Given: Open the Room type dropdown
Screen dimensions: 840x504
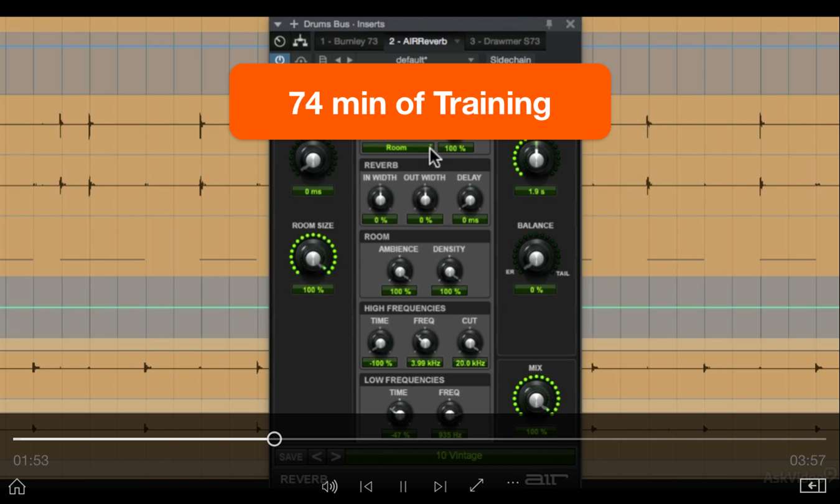Looking at the screenshot, I should pyautogui.click(x=398, y=147).
